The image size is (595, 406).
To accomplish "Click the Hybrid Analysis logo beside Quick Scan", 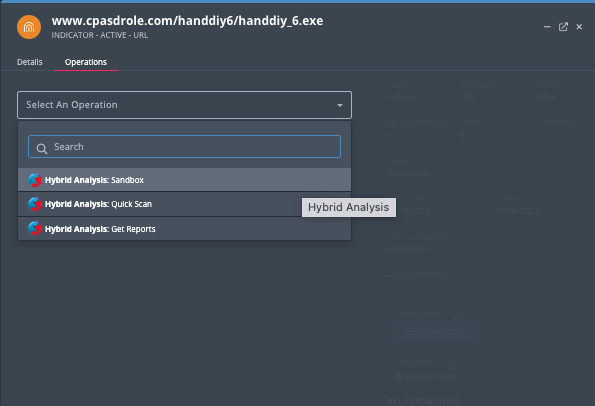I will 35,204.
